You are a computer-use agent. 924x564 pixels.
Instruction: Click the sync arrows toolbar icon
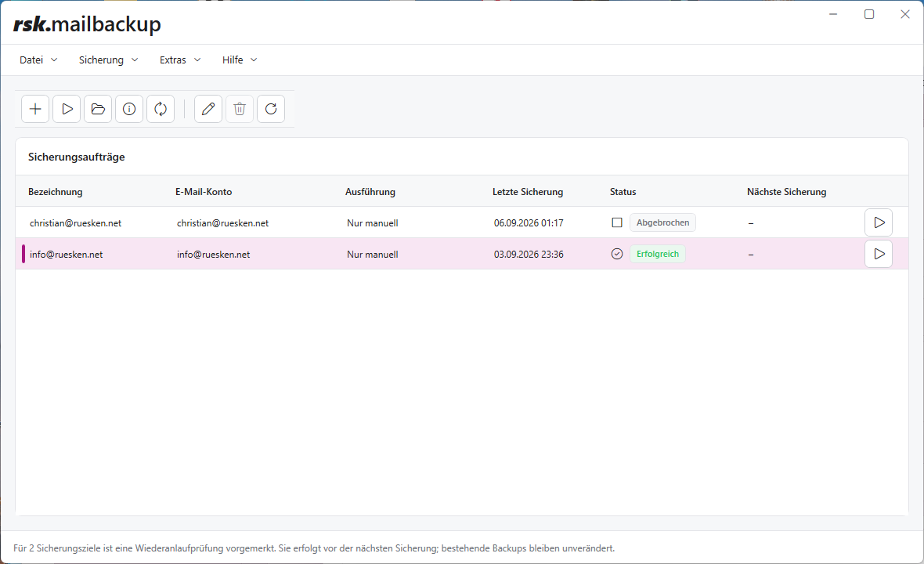pyautogui.click(x=161, y=109)
